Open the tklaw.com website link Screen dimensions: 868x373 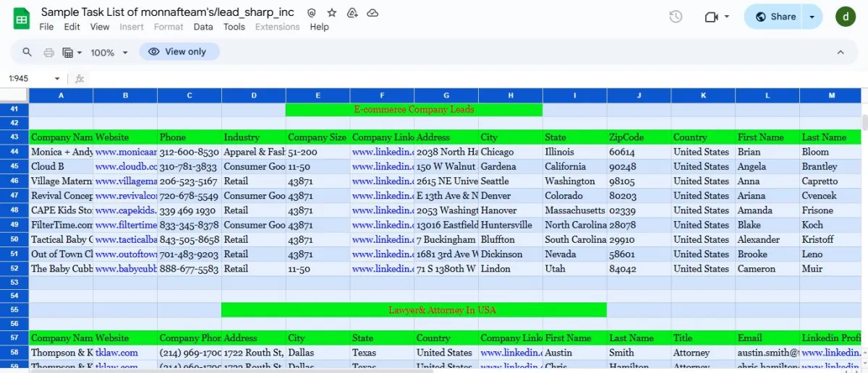click(x=116, y=353)
